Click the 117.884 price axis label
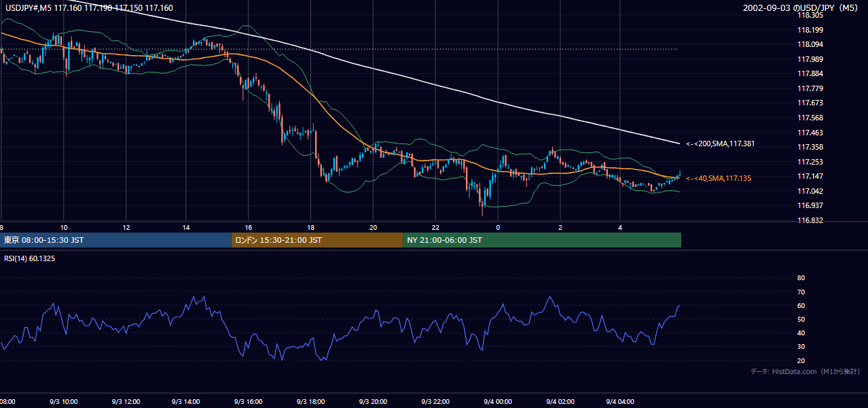This screenshot has height=408, width=868. (810, 73)
